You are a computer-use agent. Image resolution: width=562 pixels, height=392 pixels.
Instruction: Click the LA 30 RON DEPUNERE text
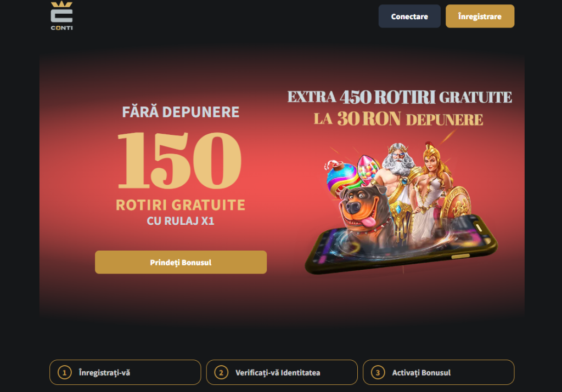pos(398,119)
